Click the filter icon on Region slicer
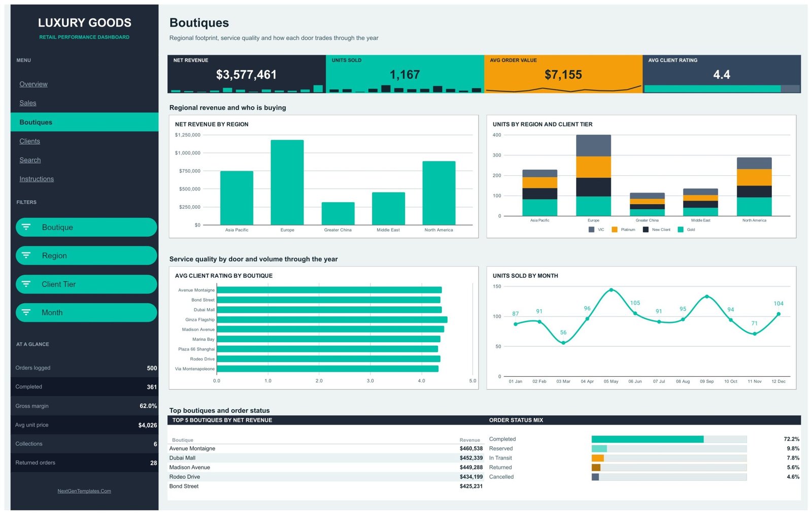The image size is (812, 515). click(x=26, y=255)
